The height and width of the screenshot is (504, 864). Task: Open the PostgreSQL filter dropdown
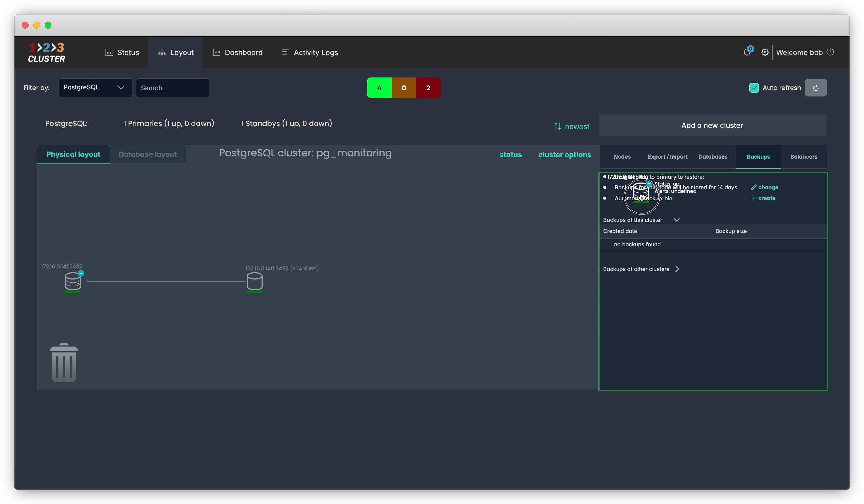coord(95,88)
